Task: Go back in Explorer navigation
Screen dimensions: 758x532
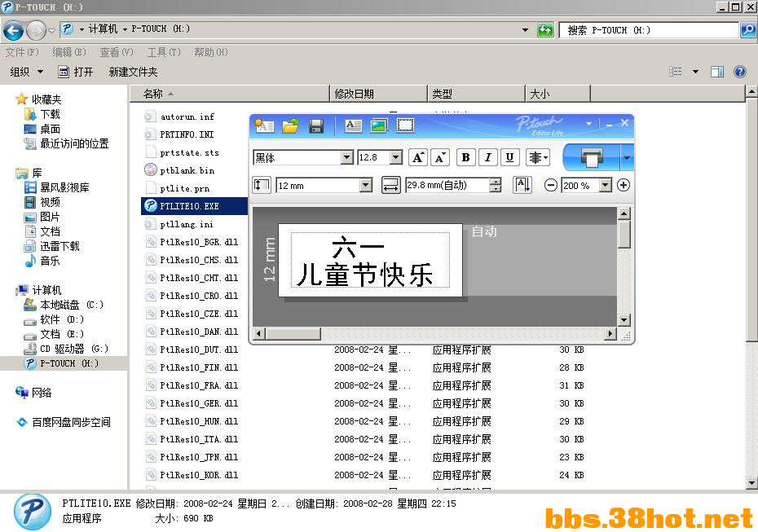Action: tap(14, 31)
